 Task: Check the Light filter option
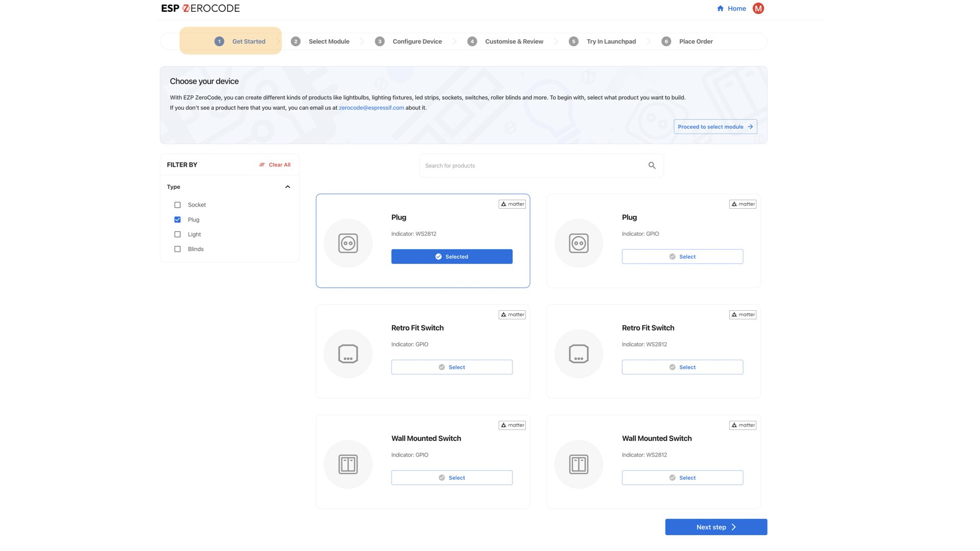[x=178, y=234]
